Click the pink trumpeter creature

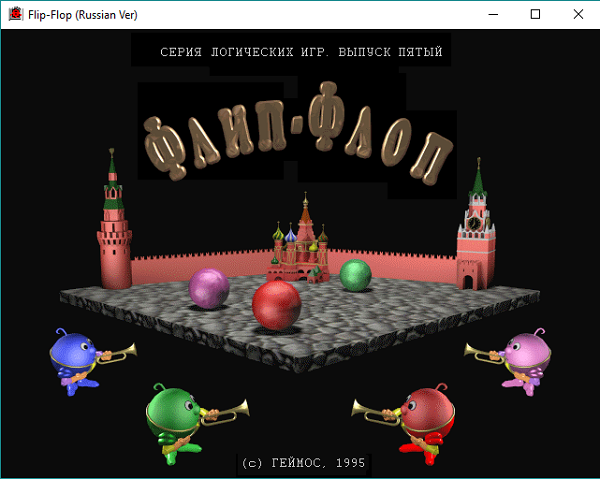[523, 357]
